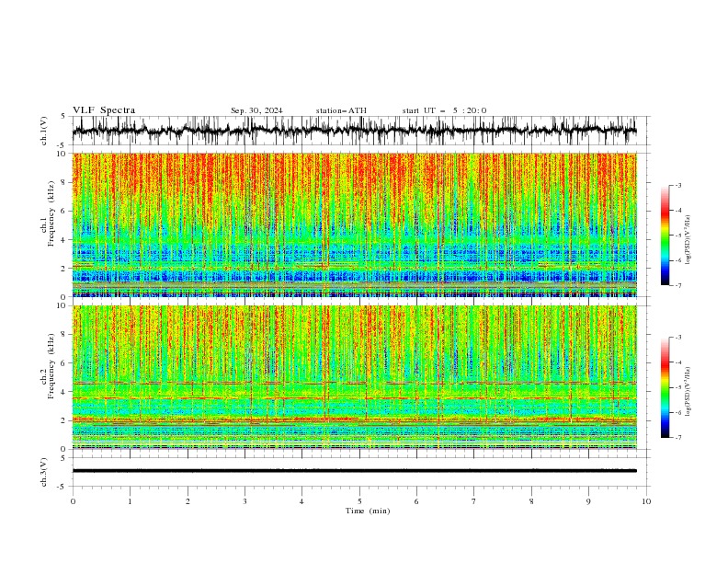Click the "8" kHz tick of ch.1 spectrogram
728x563 pixels.
coord(64,182)
